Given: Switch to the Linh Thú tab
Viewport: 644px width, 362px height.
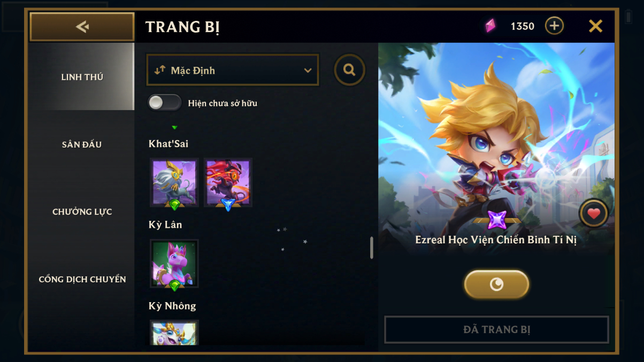Looking at the screenshot, I should [x=82, y=77].
